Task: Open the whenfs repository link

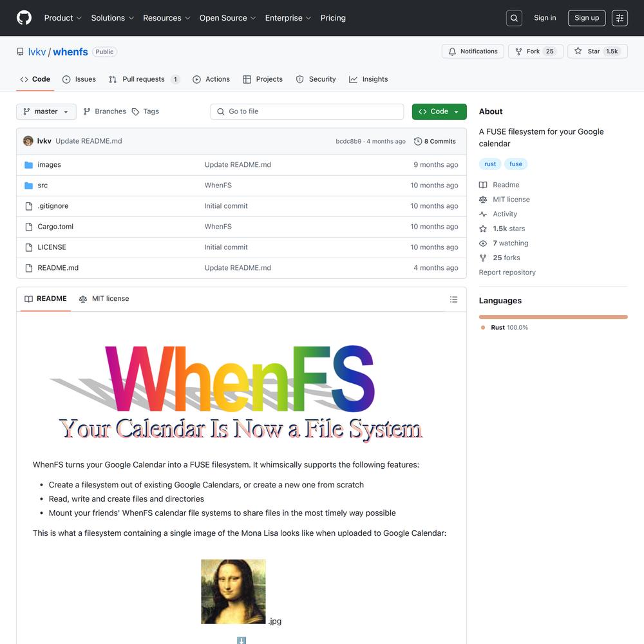Action: 70,52
